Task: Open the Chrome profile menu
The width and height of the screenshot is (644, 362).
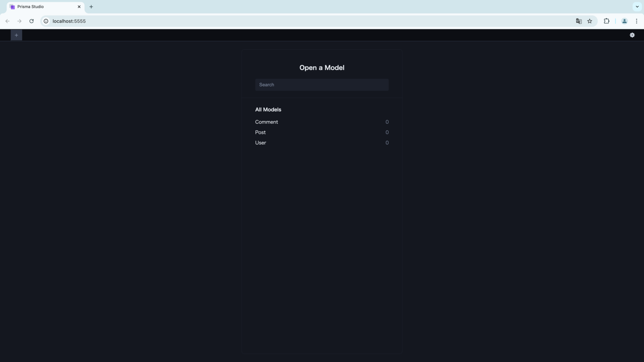Action: pos(624,21)
